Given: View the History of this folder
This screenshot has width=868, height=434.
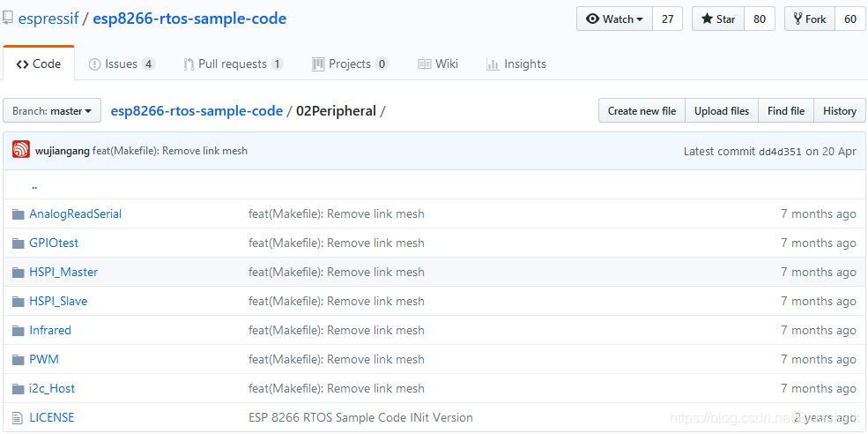Looking at the screenshot, I should point(839,111).
